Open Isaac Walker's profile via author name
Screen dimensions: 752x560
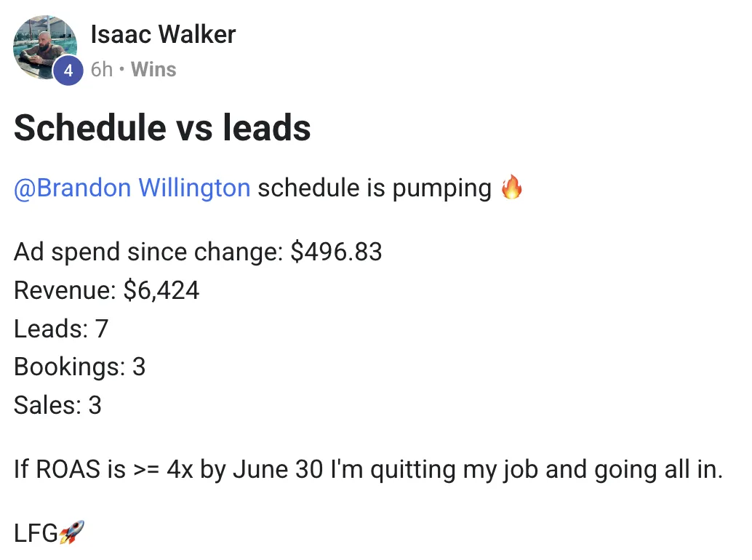163,34
